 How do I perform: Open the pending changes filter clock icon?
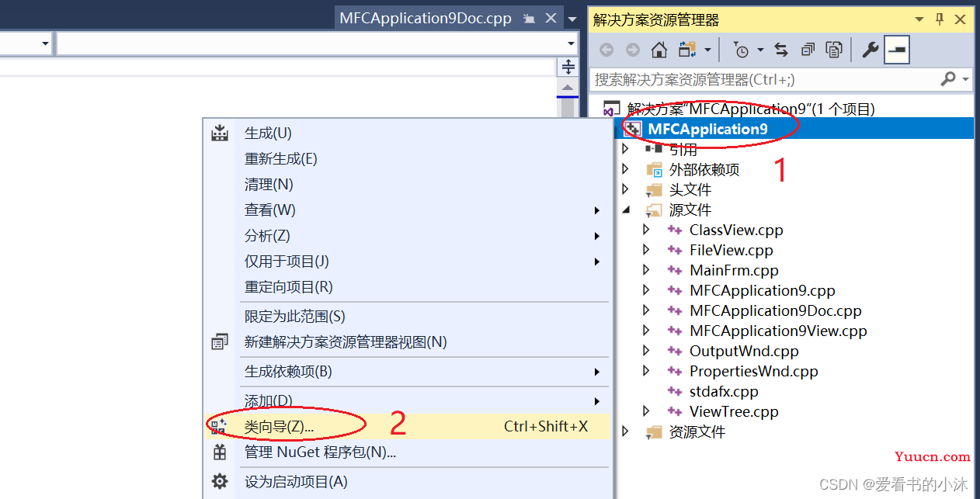[x=742, y=50]
